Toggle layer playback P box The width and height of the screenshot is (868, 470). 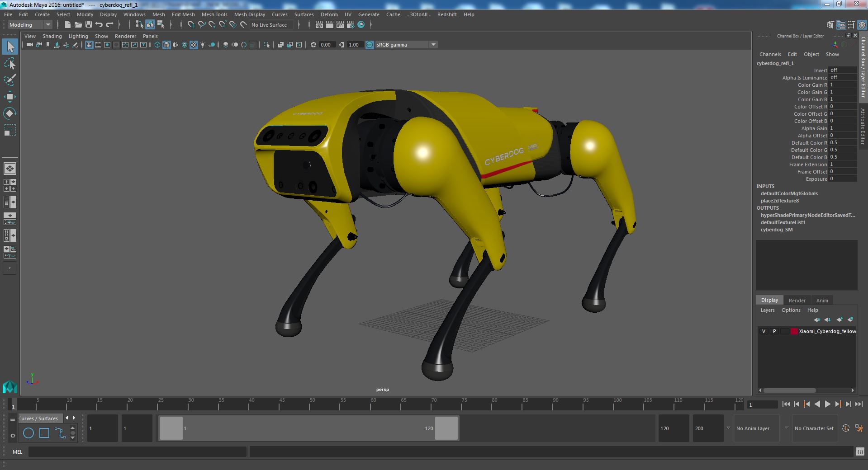point(774,331)
